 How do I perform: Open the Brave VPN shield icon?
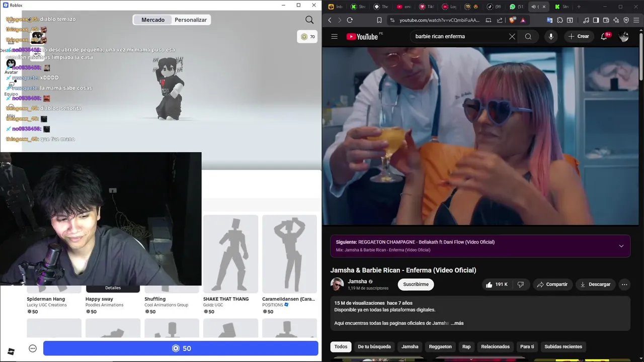(626, 20)
